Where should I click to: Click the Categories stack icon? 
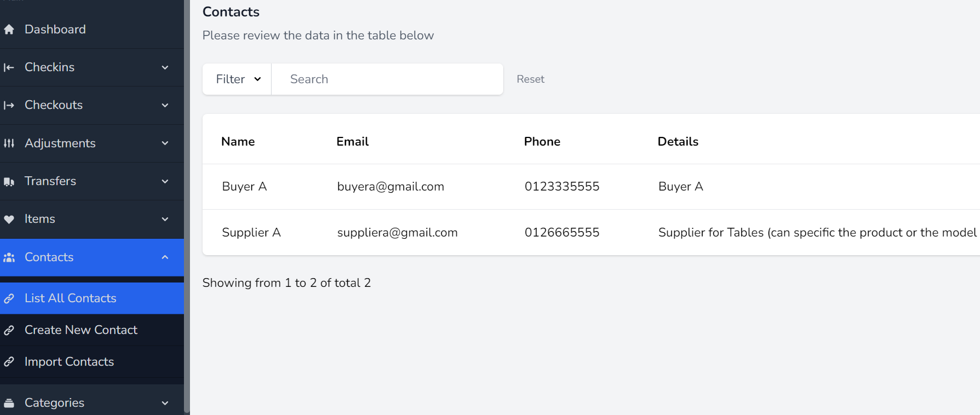point(9,403)
